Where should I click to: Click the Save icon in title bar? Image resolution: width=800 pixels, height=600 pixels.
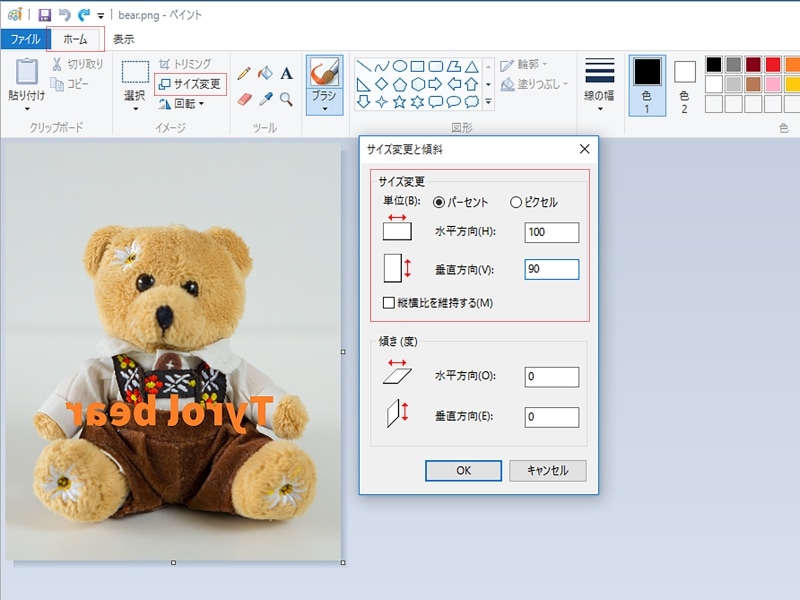(45, 15)
